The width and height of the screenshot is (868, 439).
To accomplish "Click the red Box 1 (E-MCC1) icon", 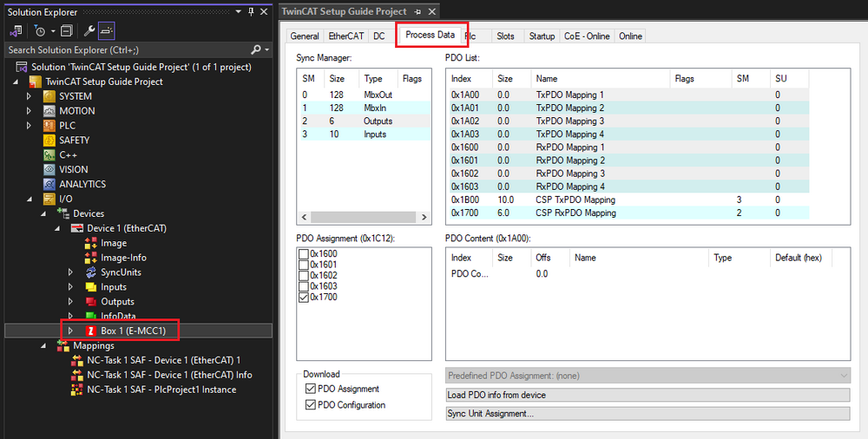I will coord(91,331).
